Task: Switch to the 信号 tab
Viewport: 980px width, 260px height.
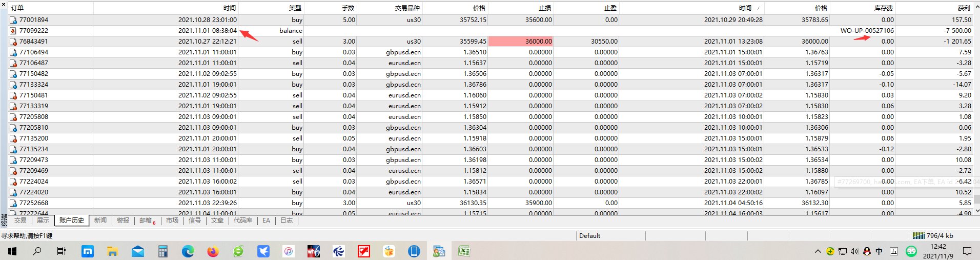Action: click(x=195, y=221)
